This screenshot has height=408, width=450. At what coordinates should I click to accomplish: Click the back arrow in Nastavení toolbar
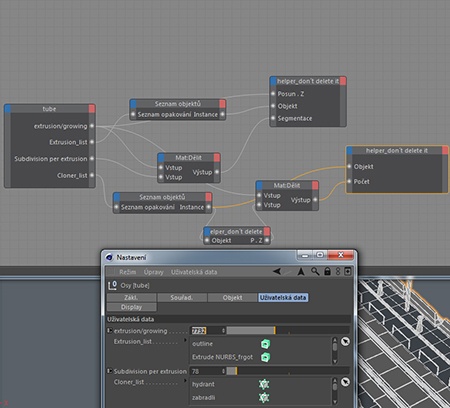tap(277, 272)
